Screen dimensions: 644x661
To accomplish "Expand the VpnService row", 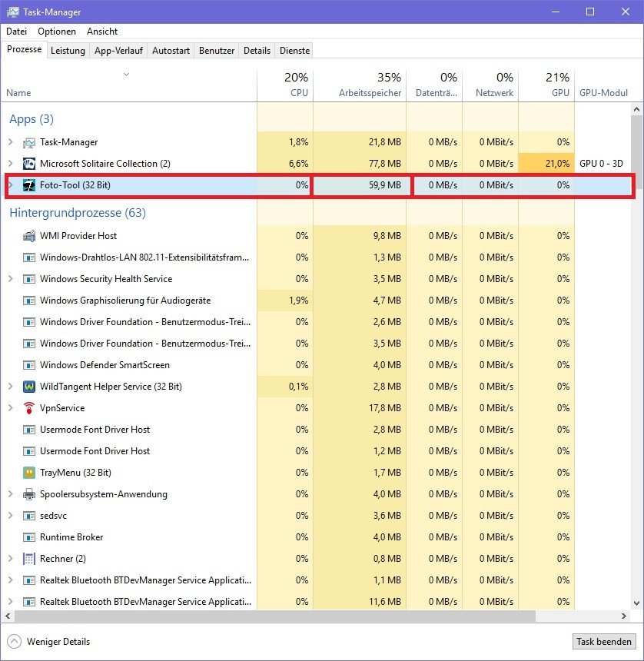I will (11, 407).
